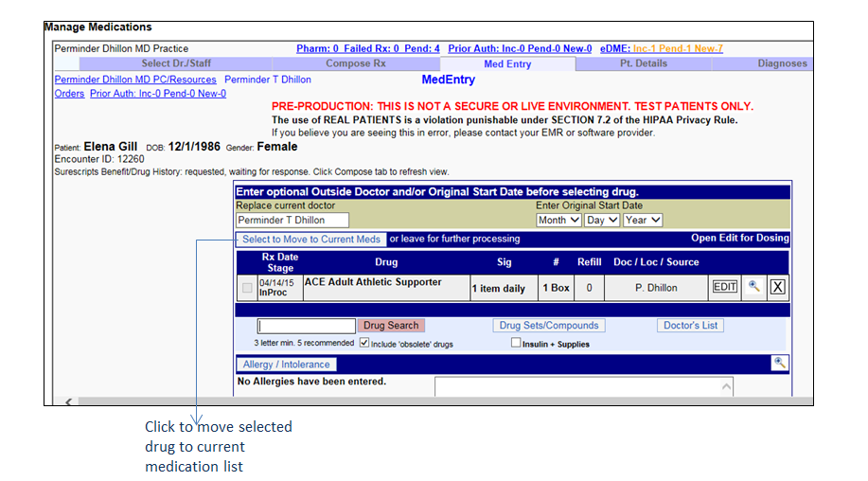Screen dimensions: 868x481
Task: Click the X delete icon for ACE Adult Athletic Supporter
Action: (777, 287)
